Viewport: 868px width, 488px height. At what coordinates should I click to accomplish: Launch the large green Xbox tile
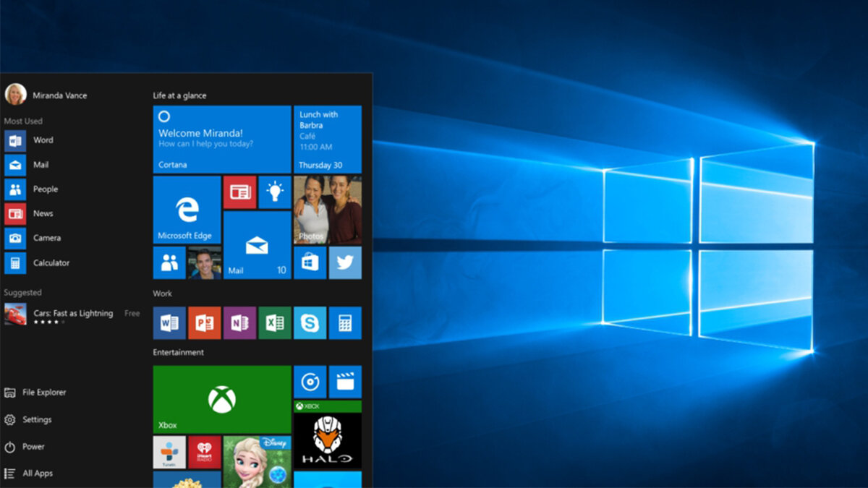point(221,399)
